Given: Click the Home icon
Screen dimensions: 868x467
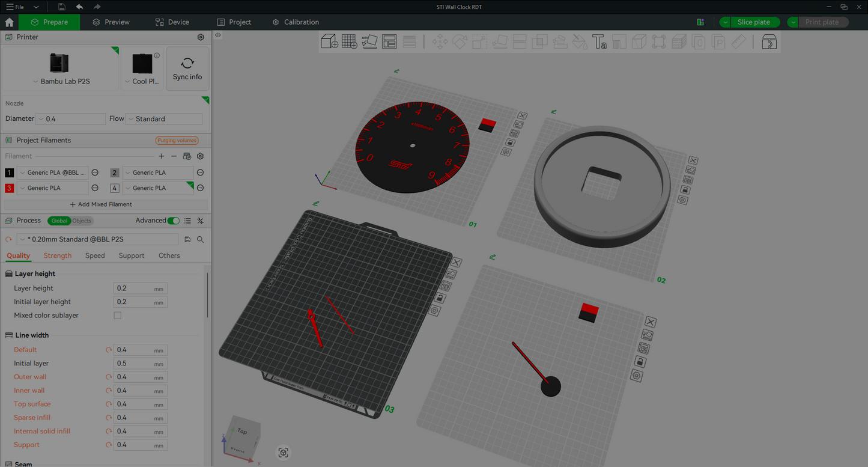Looking at the screenshot, I should point(9,22).
